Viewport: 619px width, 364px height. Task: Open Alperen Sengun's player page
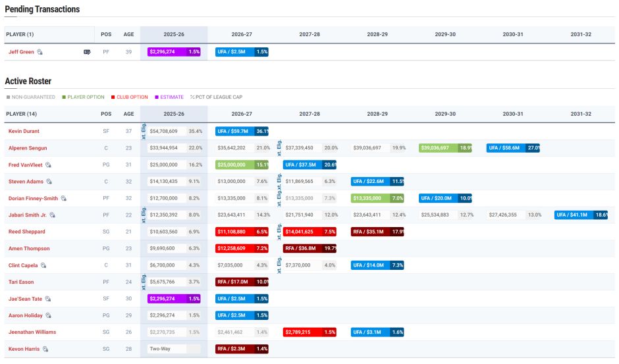click(x=28, y=148)
